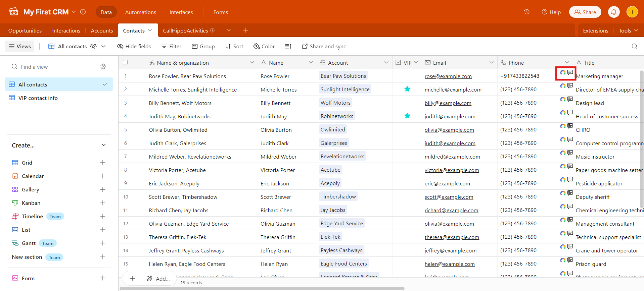Screen dimensions: 644x291
Task: Open Email column dropdown arrow
Action: (492, 62)
